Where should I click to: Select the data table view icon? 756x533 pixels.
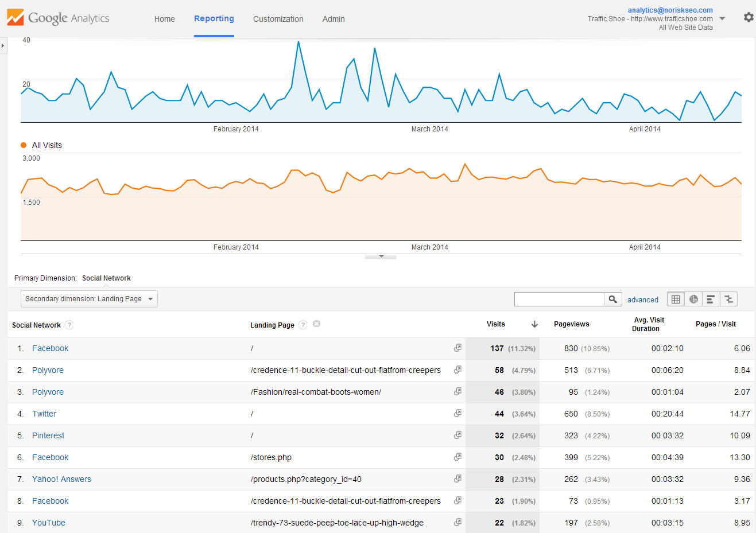tap(676, 299)
